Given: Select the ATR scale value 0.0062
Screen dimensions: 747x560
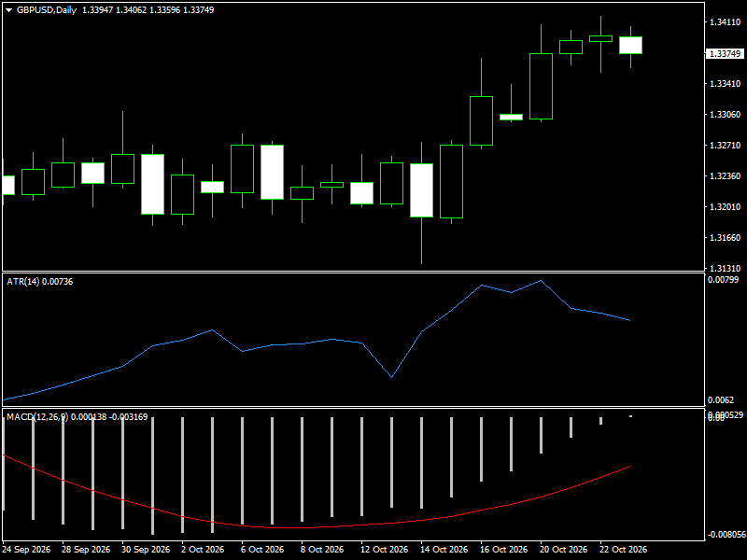Looking at the screenshot, I should point(721,400).
